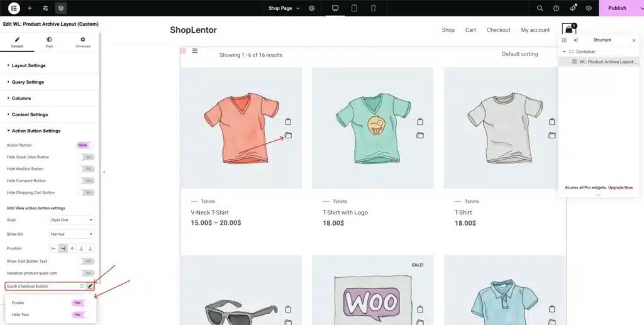This screenshot has height=325, width=644.
Task: Open Style dropdown showing Style One
Action: (x=72, y=220)
